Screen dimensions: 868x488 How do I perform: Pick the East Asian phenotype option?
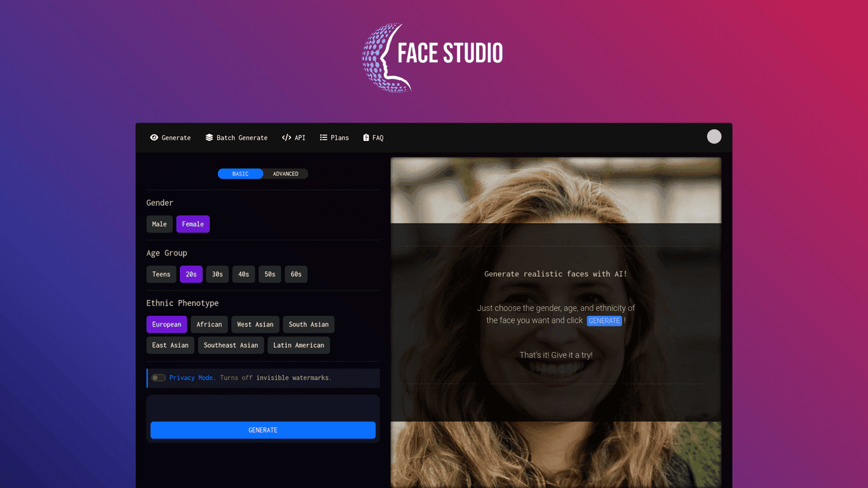(170, 345)
